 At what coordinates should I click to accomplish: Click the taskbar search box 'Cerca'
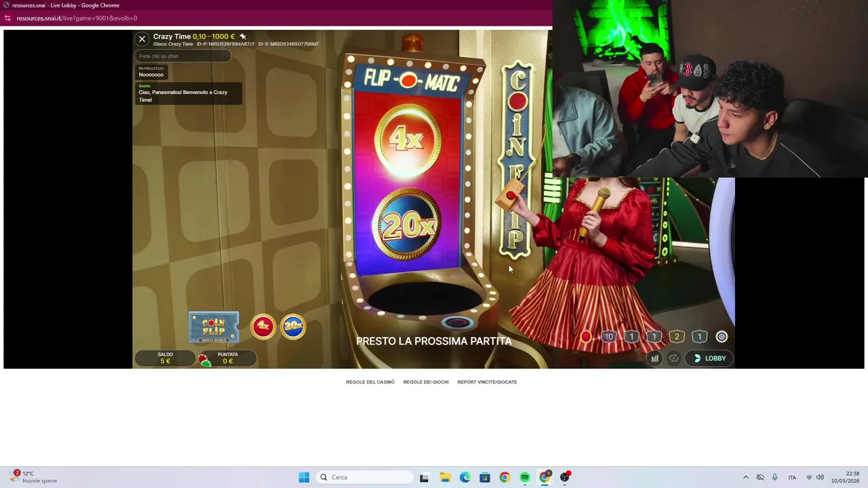365,477
